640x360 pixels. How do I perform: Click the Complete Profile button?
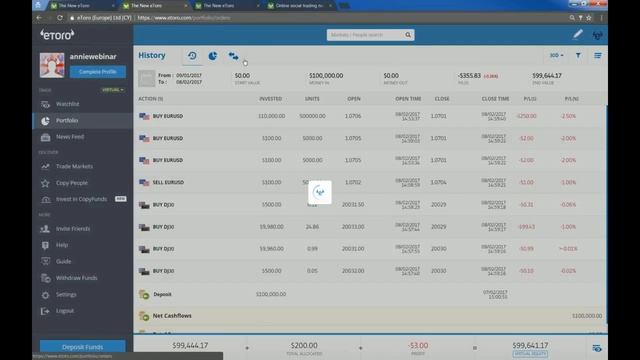tap(98, 72)
